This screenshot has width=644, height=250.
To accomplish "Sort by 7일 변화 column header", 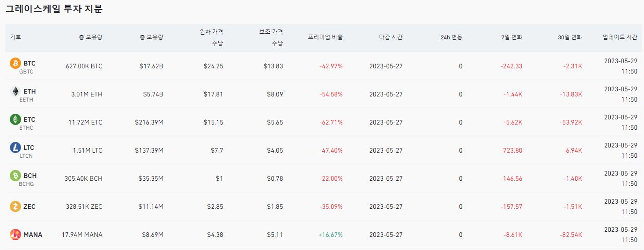I will point(511,37).
